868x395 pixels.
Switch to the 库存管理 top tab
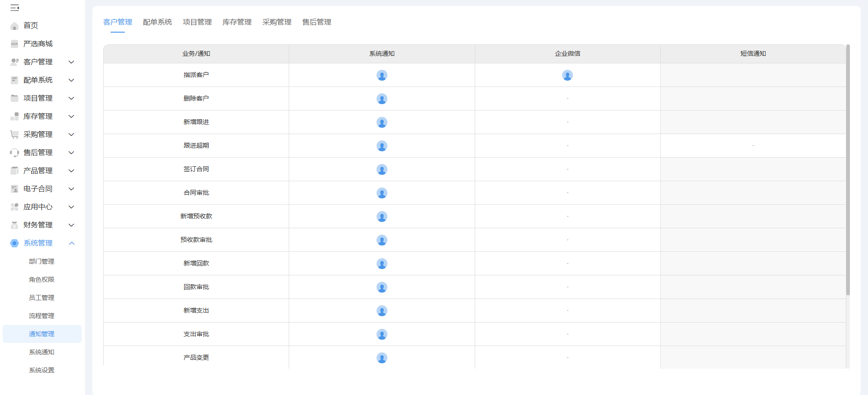[237, 22]
